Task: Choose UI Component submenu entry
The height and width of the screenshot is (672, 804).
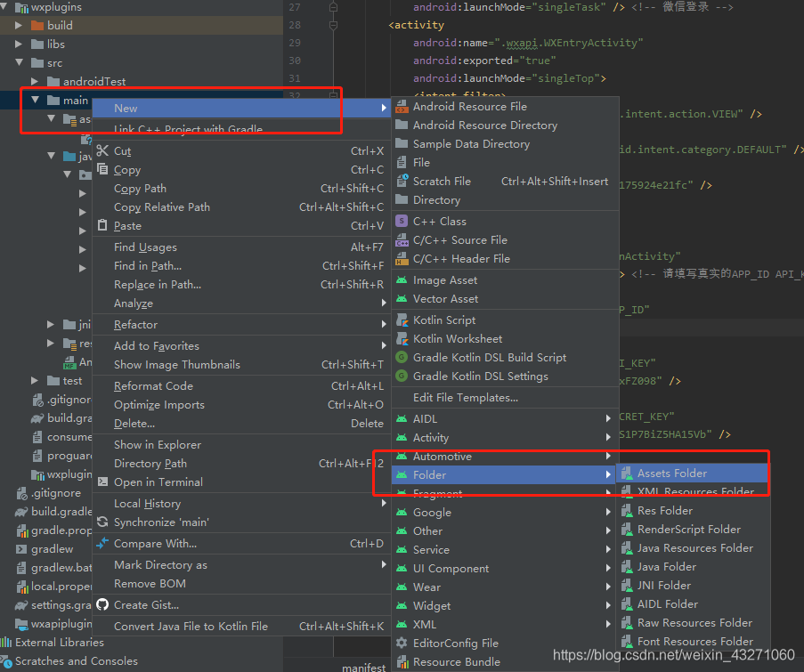Action: pos(505,569)
